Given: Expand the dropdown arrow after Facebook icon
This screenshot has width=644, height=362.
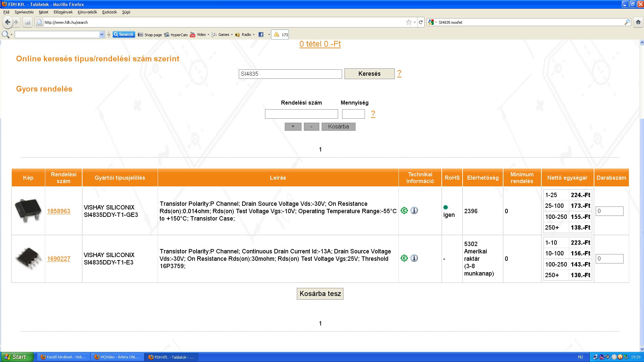Looking at the screenshot, I should pos(269,35).
